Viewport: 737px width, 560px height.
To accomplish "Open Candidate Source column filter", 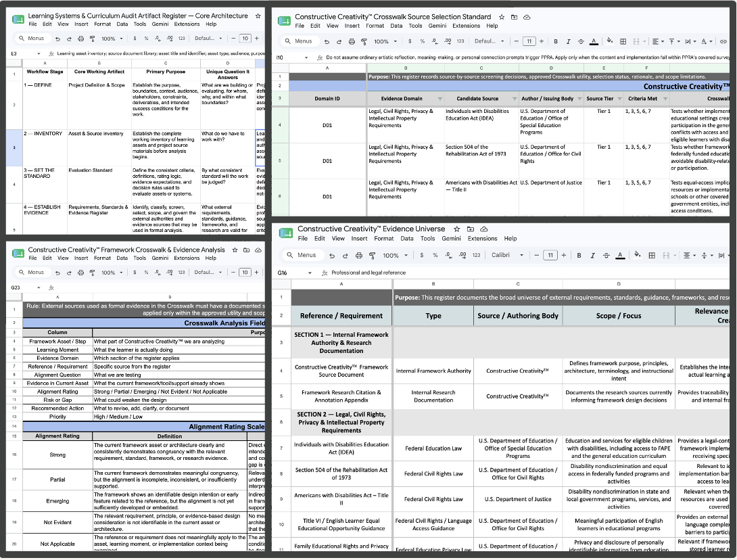I will [515, 99].
